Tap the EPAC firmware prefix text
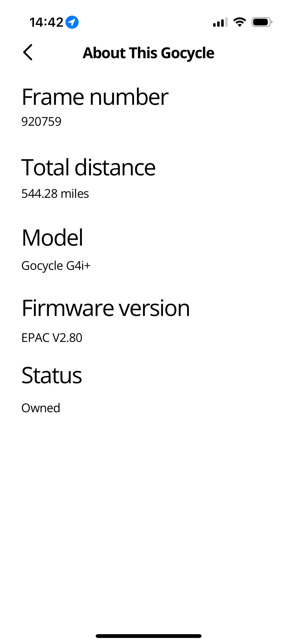Viewport: 297px width, 644px height. point(36,338)
